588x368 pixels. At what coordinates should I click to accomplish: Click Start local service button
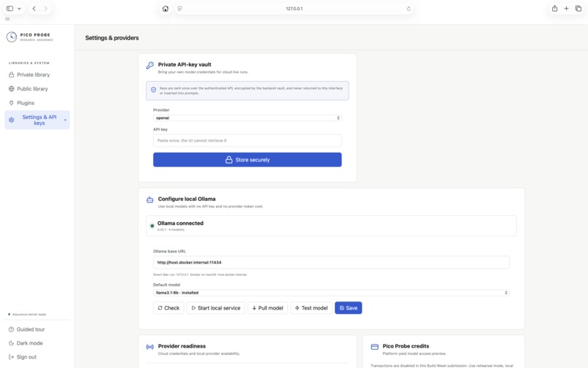pyautogui.click(x=216, y=308)
